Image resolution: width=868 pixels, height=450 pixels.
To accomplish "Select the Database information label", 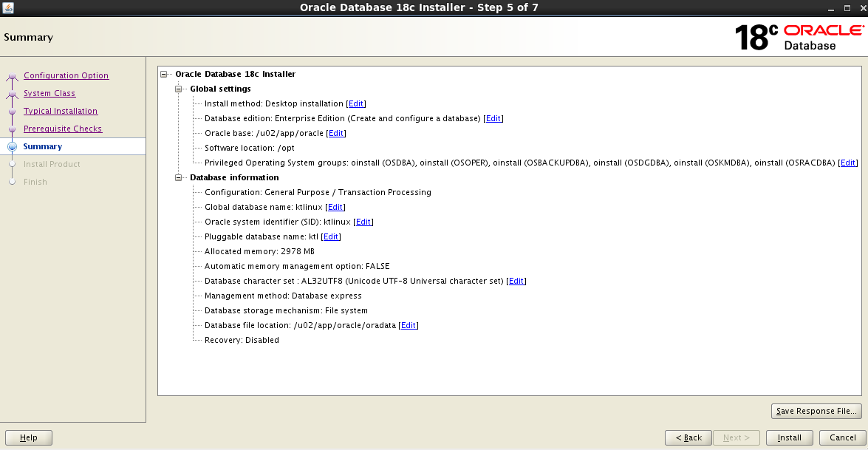I will pyautogui.click(x=234, y=177).
